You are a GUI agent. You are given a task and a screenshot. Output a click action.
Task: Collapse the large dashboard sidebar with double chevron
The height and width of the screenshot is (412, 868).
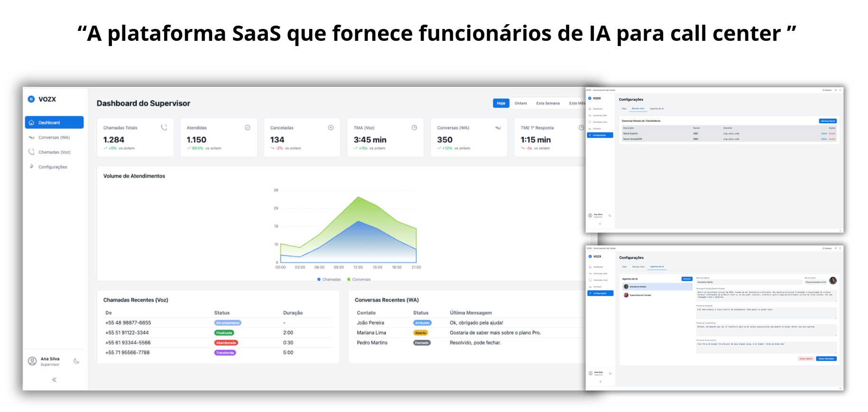[x=54, y=380]
